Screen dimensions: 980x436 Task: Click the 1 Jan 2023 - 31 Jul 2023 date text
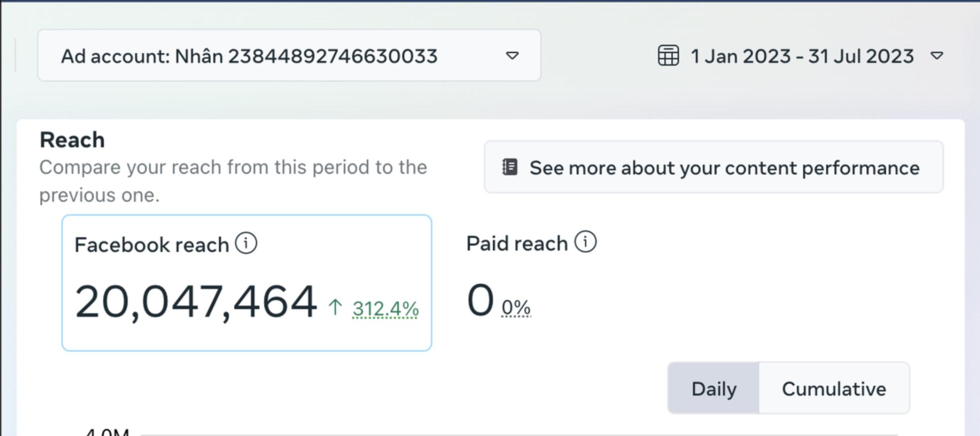(x=802, y=56)
